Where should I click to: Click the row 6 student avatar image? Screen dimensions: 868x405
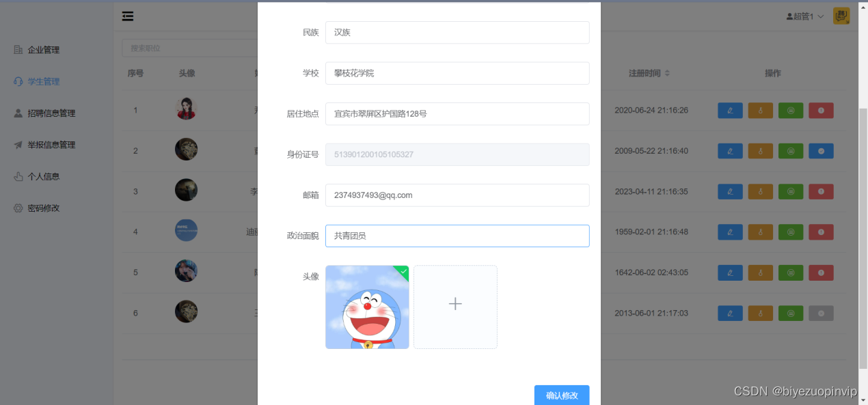pos(186,311)
